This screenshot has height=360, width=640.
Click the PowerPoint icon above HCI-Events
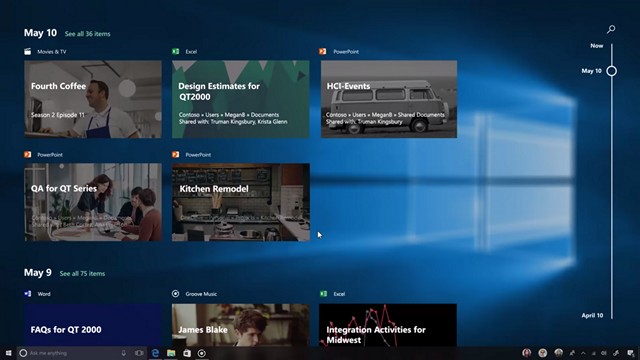(322, 51)
